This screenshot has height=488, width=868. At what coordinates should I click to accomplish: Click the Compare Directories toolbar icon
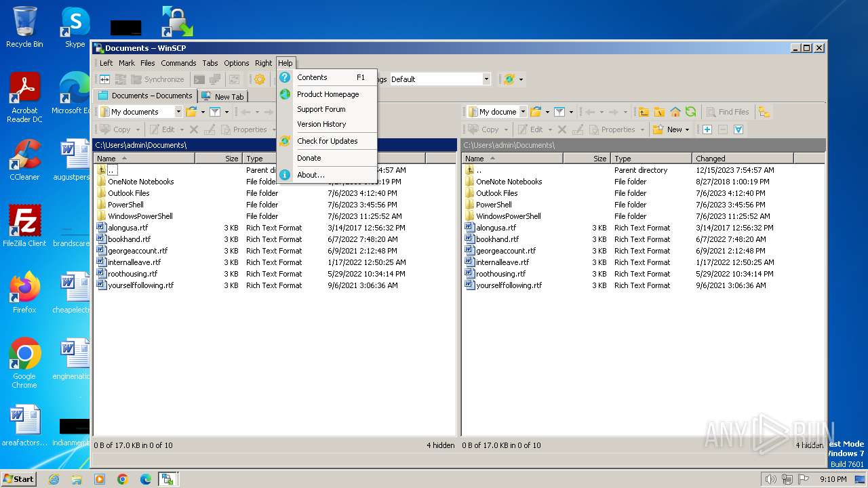(105, 79)
